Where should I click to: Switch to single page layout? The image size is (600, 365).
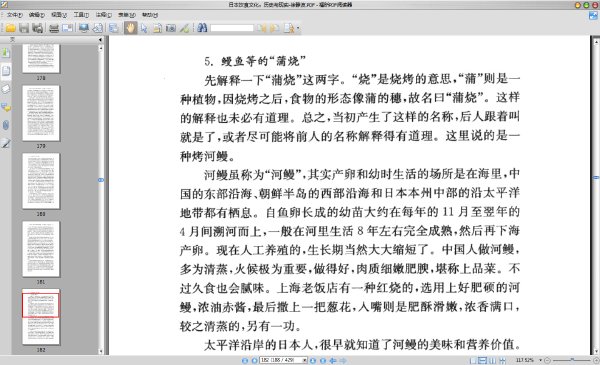coord(473,360)
